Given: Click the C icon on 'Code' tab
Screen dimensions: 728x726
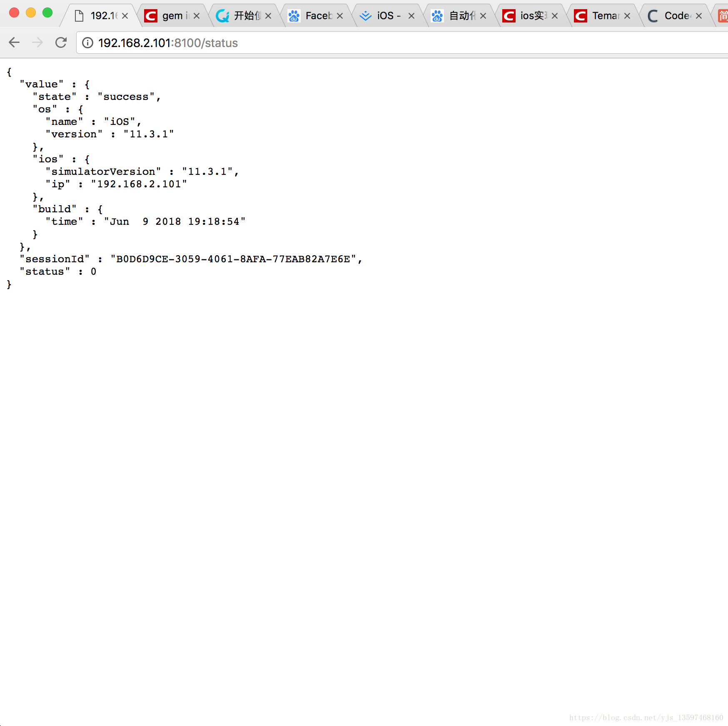Looking at the screenshot, I should (653, 16).
